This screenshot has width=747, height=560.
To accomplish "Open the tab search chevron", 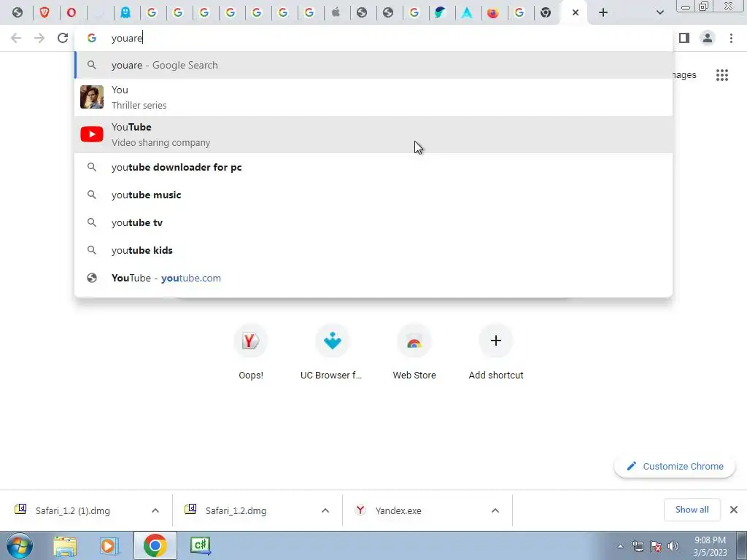I will 659,12.
